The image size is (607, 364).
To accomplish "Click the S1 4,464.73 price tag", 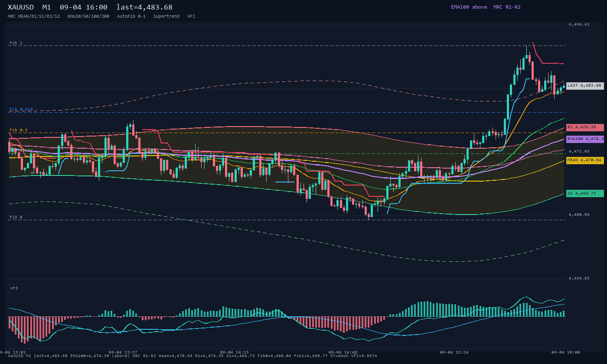I will coord(584,193).
